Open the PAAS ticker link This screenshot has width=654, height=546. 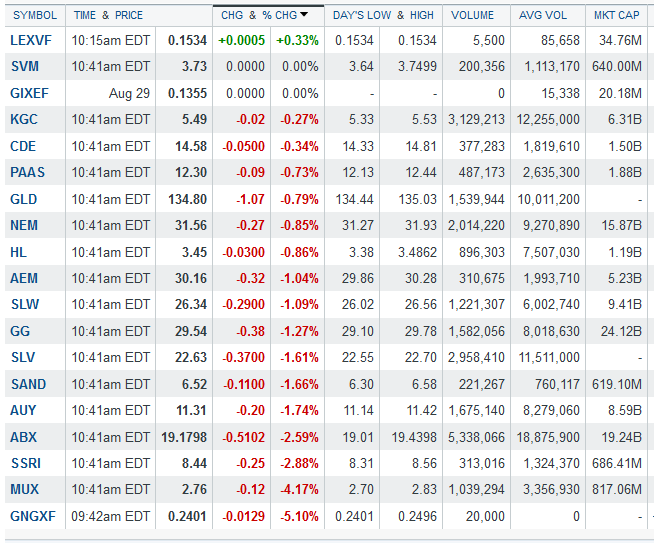[27, 172]
